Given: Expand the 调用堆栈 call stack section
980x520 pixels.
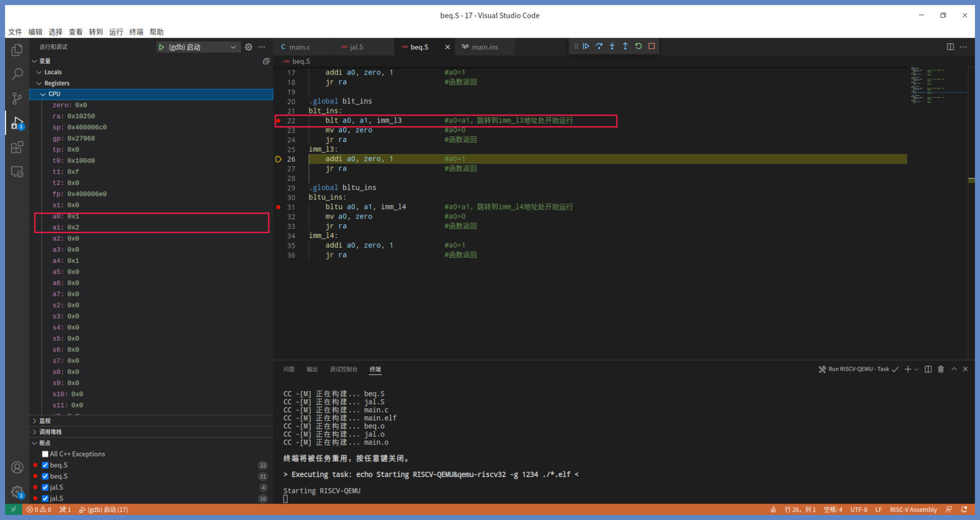Looking at the screenshot, I should click(50, 432).
